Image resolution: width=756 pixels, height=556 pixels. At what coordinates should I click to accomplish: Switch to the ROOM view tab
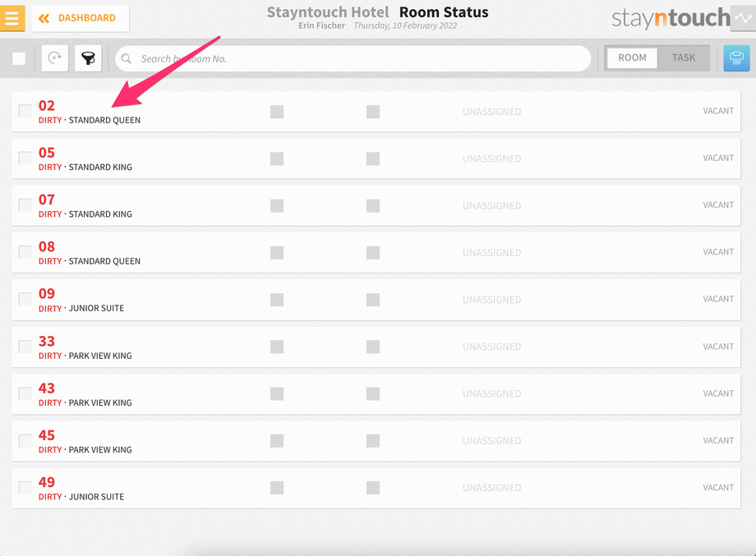632,57
